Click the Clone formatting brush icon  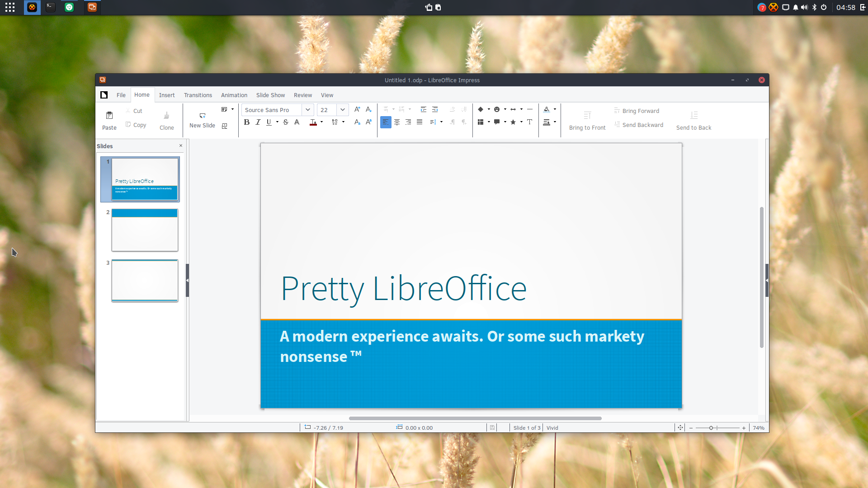166,116
